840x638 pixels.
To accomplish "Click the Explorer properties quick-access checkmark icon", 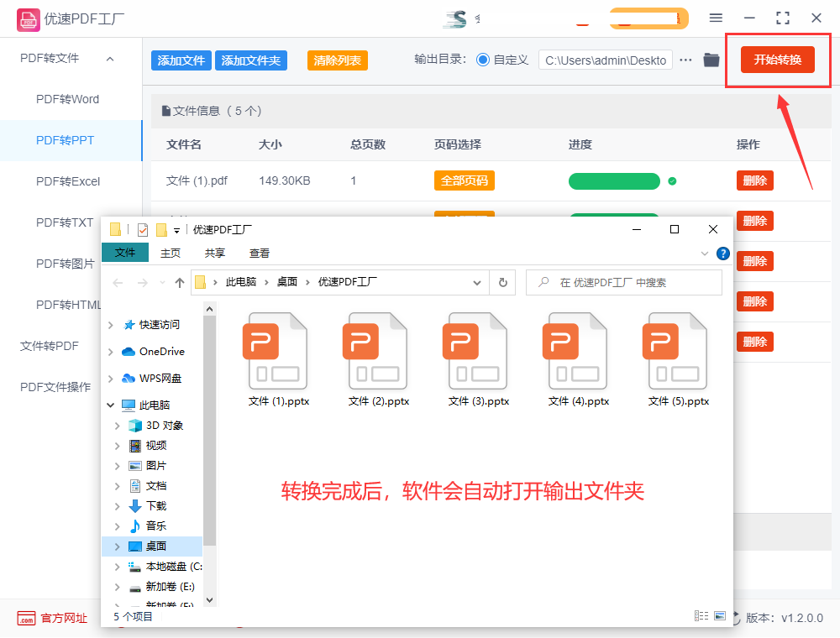I will 143,230.
